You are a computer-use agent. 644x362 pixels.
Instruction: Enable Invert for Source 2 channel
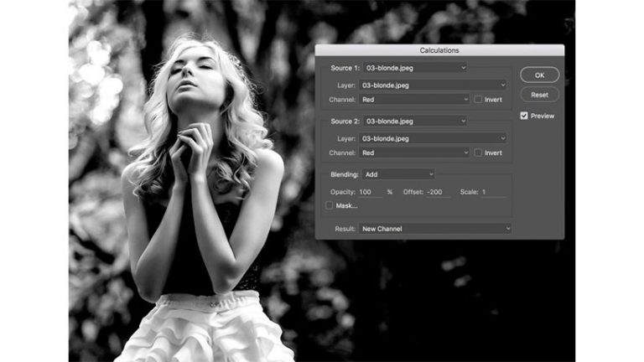478,153
